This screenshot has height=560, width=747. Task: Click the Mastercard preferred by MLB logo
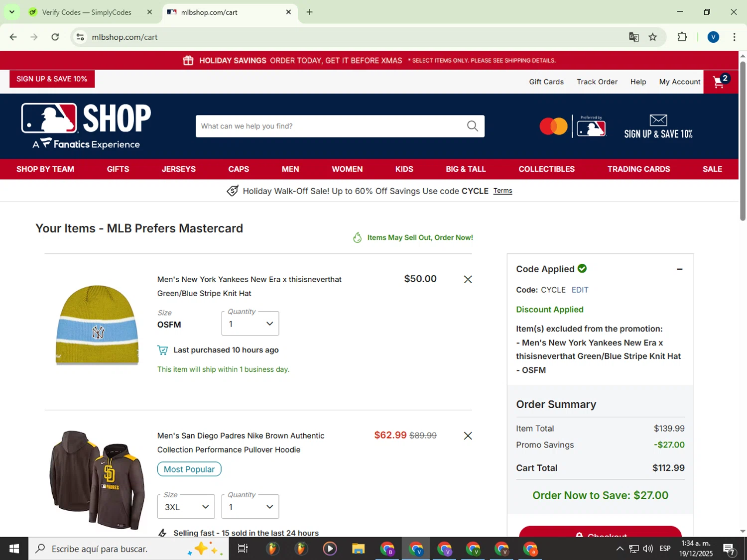573,126
